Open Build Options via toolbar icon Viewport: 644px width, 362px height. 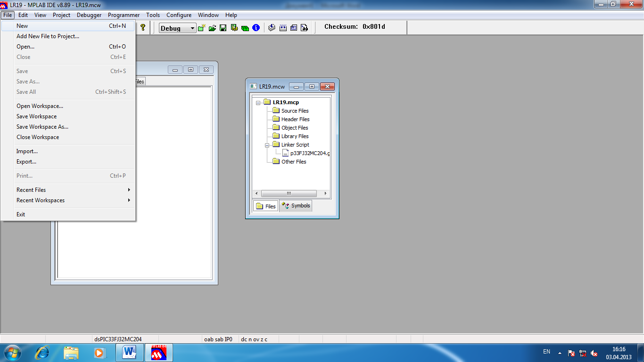tap(234, 28)
